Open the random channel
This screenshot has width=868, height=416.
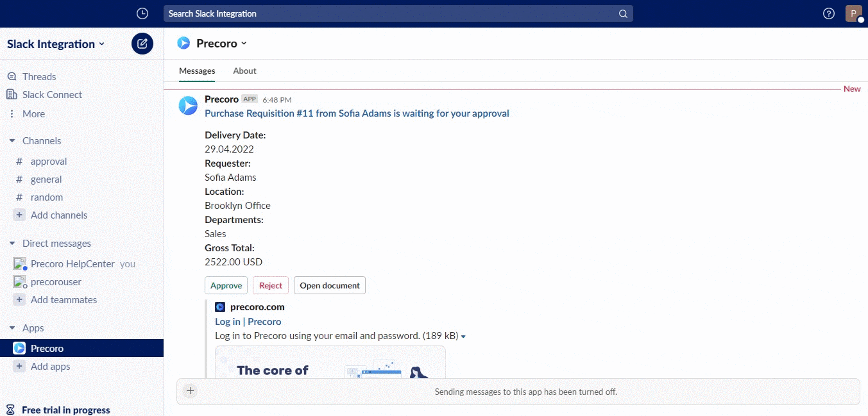[47, 197]
